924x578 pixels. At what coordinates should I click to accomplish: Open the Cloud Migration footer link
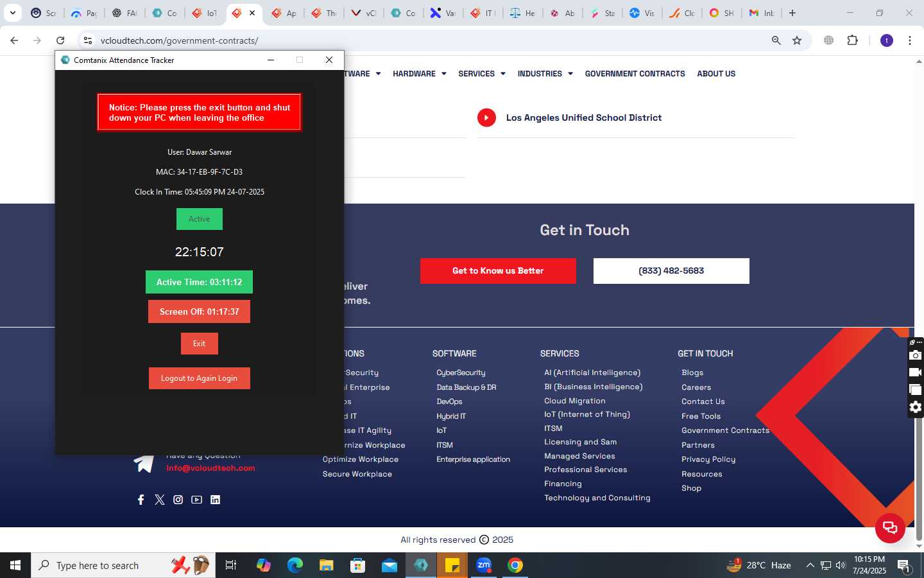coord(575,401)
